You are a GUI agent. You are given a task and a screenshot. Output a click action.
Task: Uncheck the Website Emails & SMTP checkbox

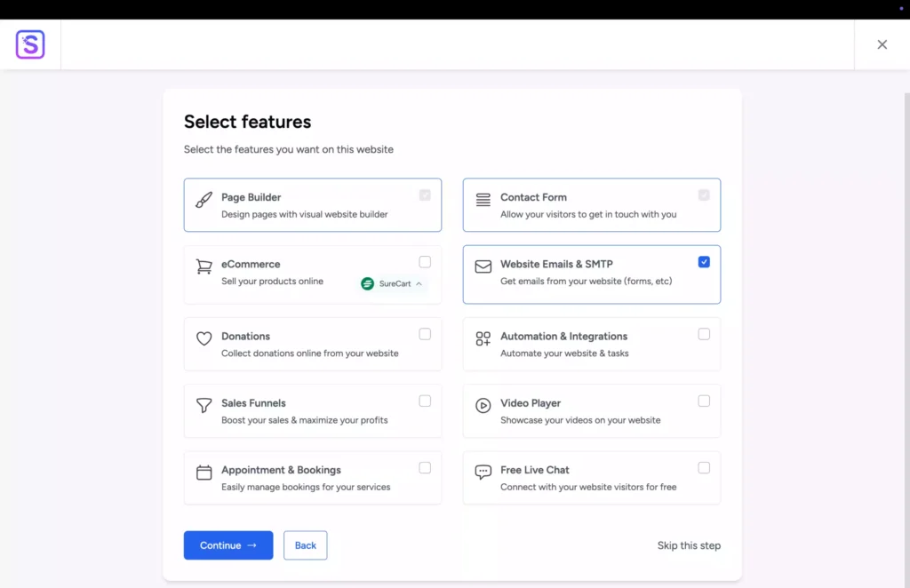pos(704,262)
